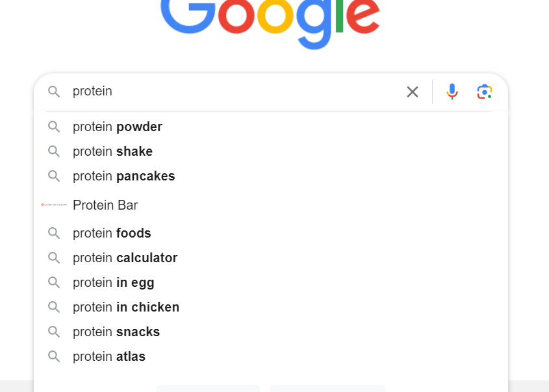Click the Google logo
The height and width of the screenshot is (392, 549).
270,19
